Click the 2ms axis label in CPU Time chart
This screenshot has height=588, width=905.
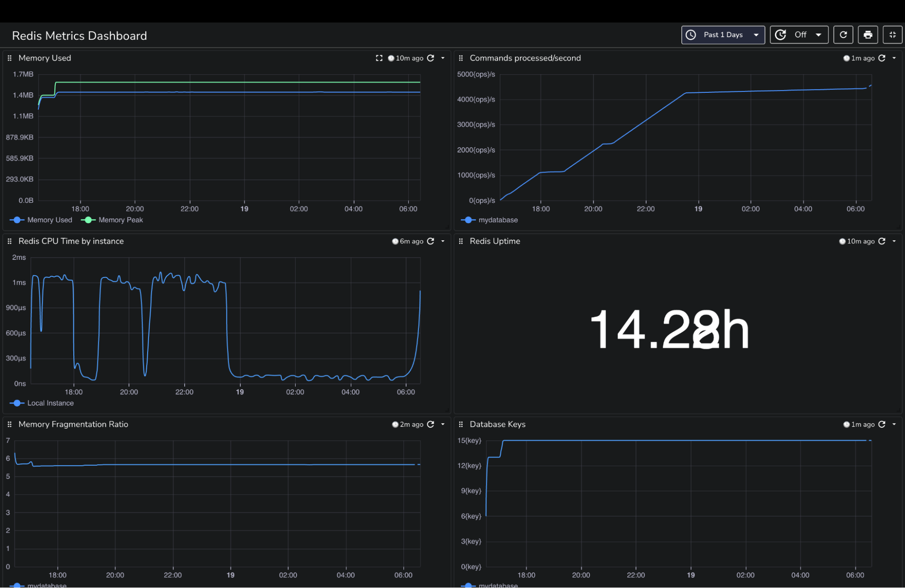[19, 258]
